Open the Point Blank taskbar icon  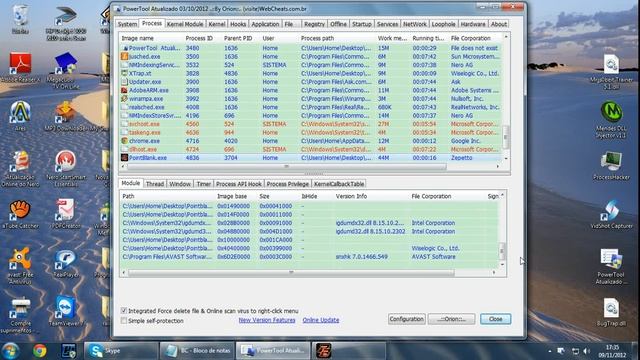click(x=324, y=351)
